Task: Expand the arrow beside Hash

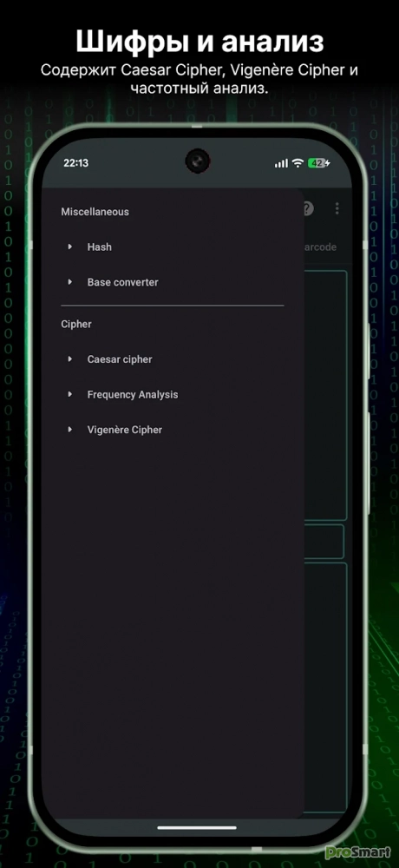Action: coord(69,247)
